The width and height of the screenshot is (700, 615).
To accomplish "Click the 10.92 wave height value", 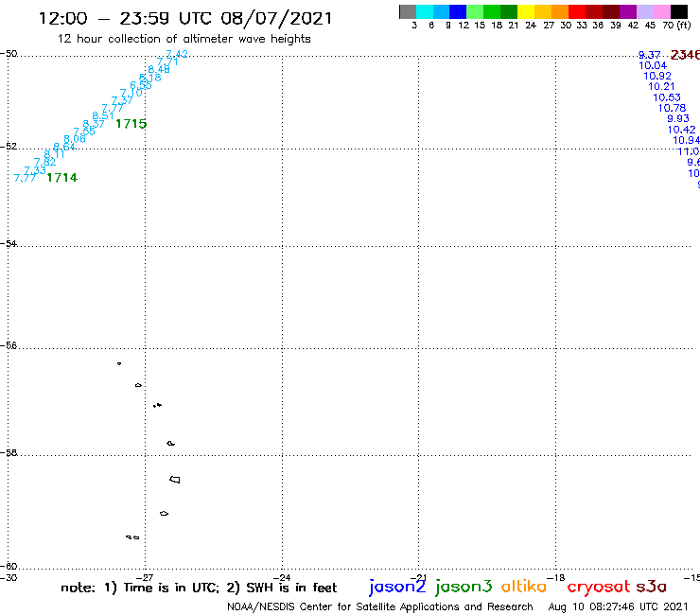I will point(657,76).
